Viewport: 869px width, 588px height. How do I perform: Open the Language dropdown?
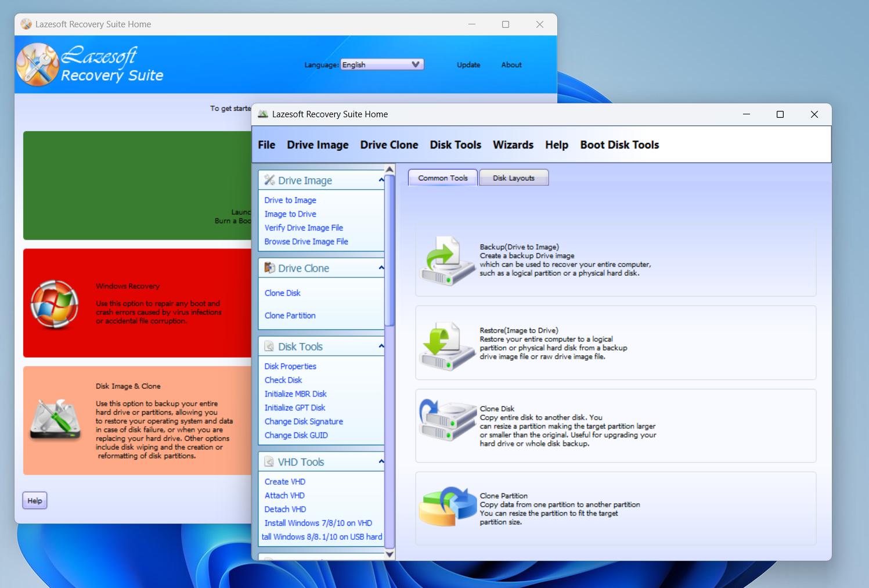(x=382, y=64)
